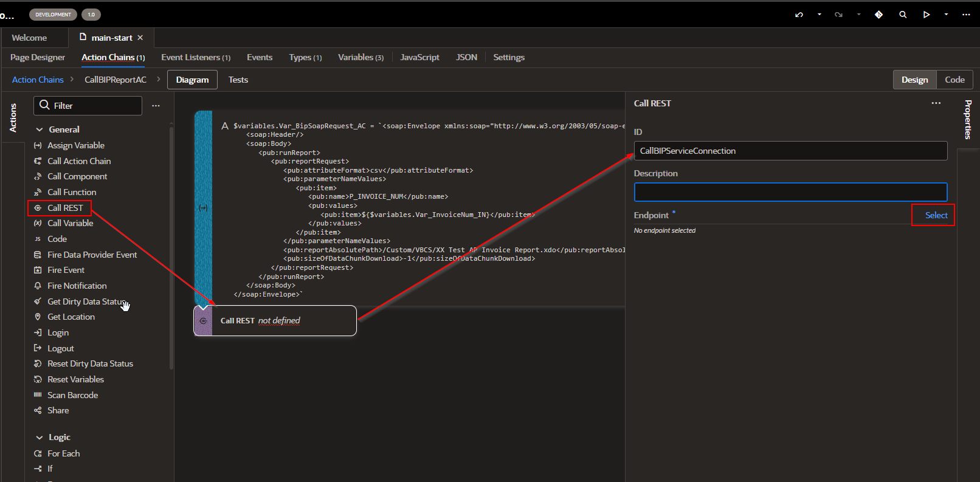Open the JSON tab

coord(466,57)
